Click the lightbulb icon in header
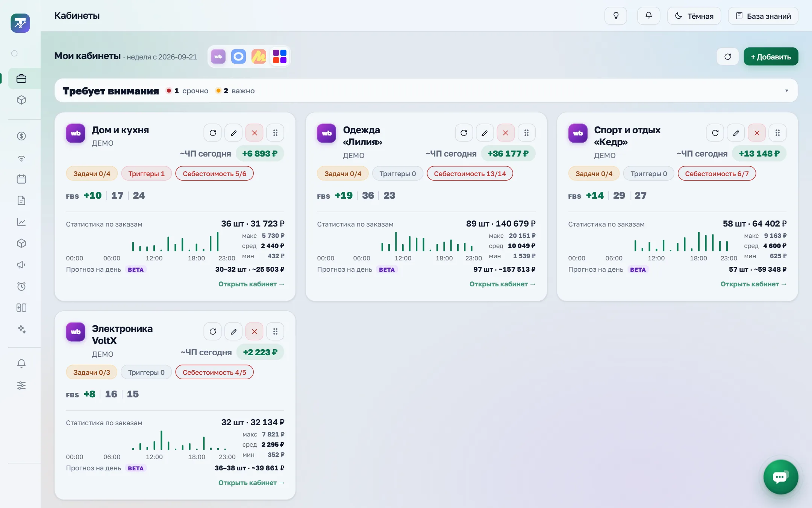The image size is (812, 508). pyautogui.click(x=616, y=16)
